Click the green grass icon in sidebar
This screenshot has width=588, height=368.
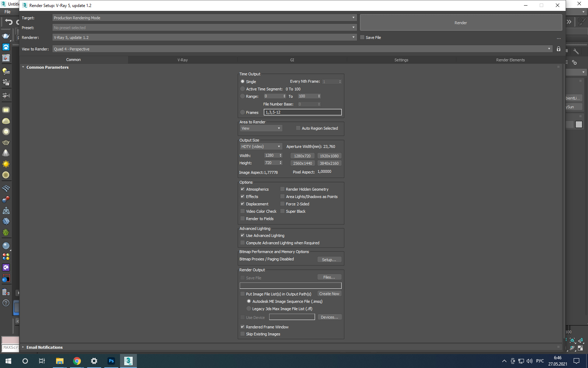pyautogui.click(x=6, y=232)
